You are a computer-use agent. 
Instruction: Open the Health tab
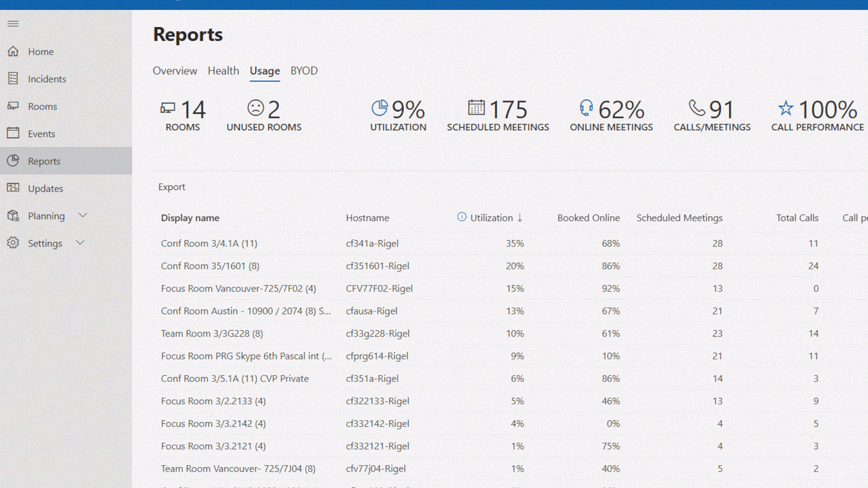pyautogui.click(x=223, y=71)
